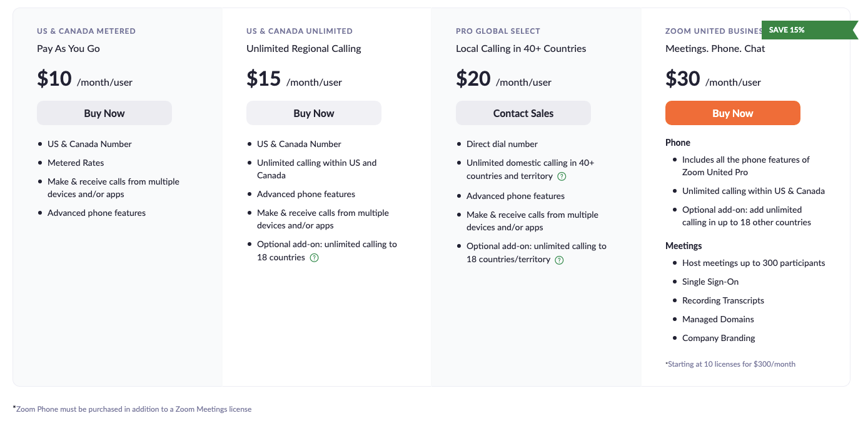This screenshot has width=868, height=423.
Task: Click the orange Buy Now button
Action: 733,113
